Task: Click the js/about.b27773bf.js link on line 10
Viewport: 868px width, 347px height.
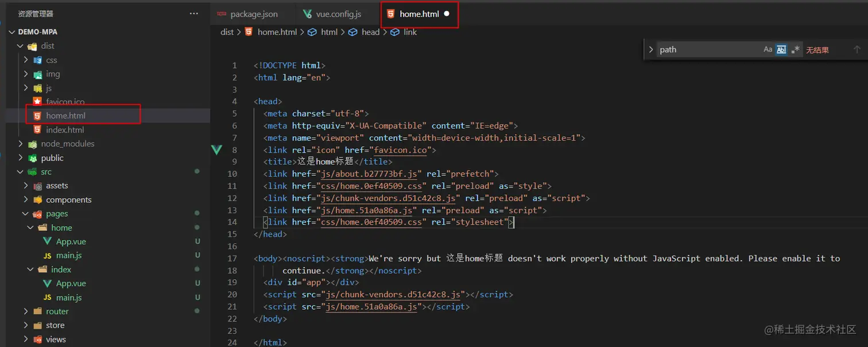Action: coord(369,174)
